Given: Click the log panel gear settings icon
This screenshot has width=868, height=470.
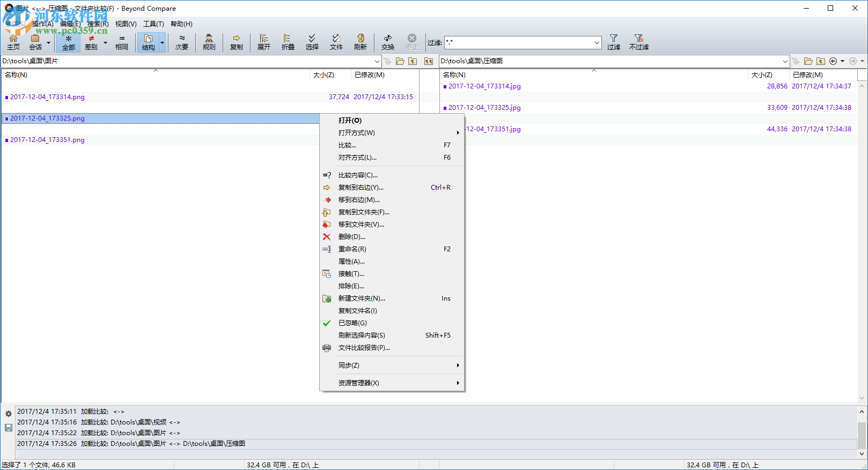Looking at the screenshot, I should [9, 414].
